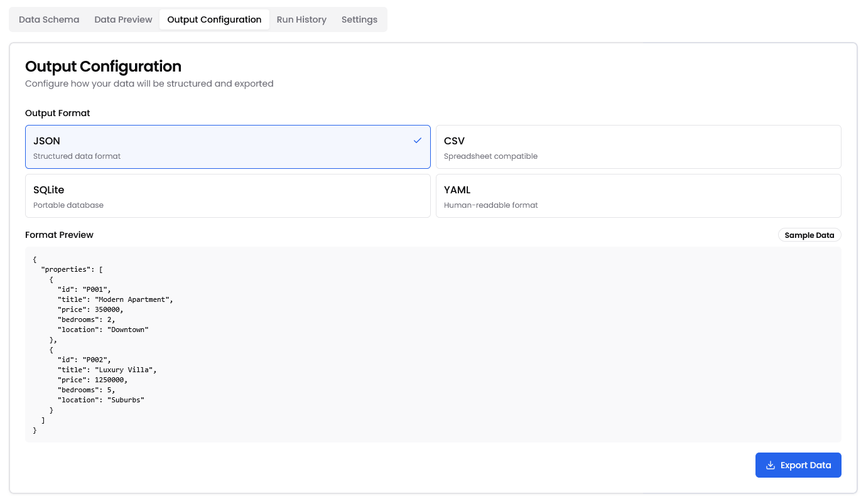
Task: Click the Output Configuration page heading
Action: 103,67
